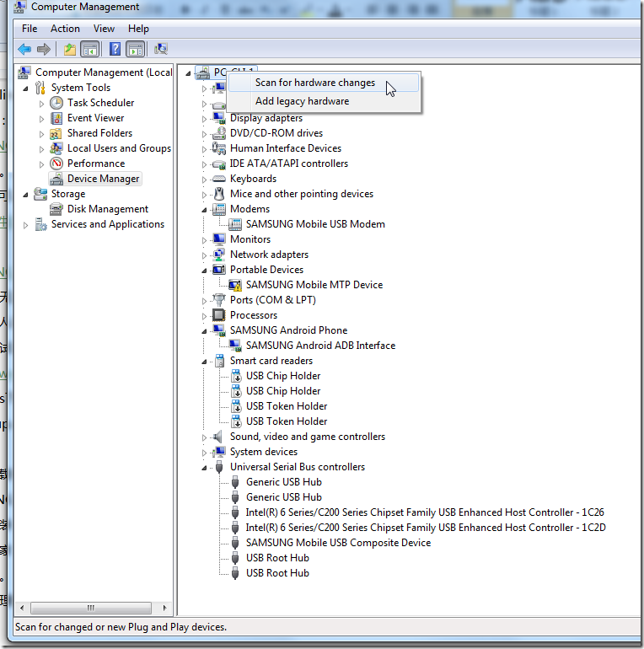Click the Up one level folder icon
This screenshot has height=649, width=644.
coord(70,50)
